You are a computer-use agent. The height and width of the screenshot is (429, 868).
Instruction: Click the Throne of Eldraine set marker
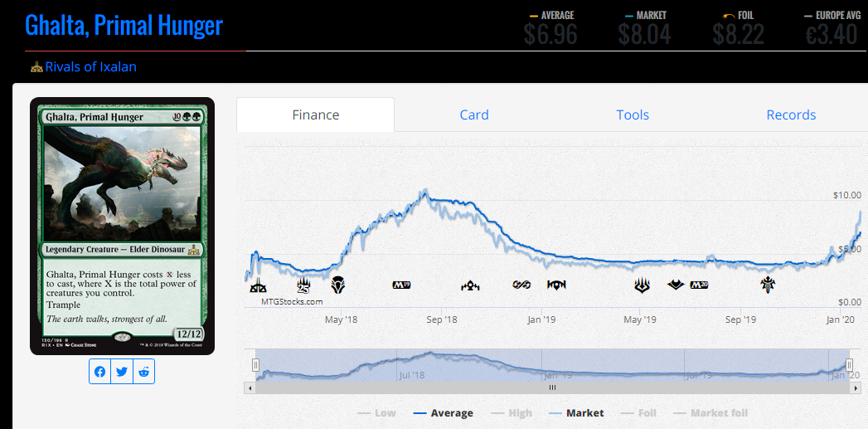pyautogui.click(x=768, y=285)
